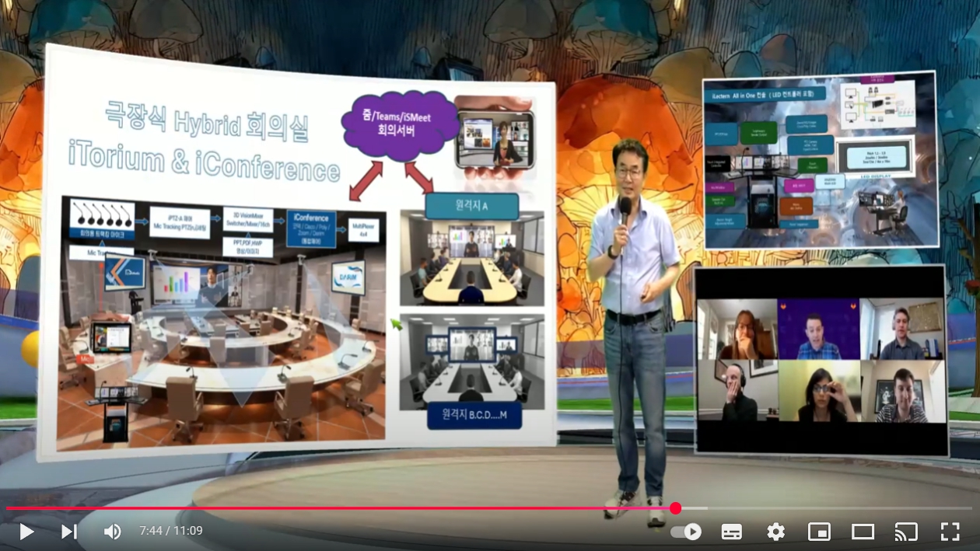Mute the video volume speaker icon
The image size is (980, 551).
point(113,532)
